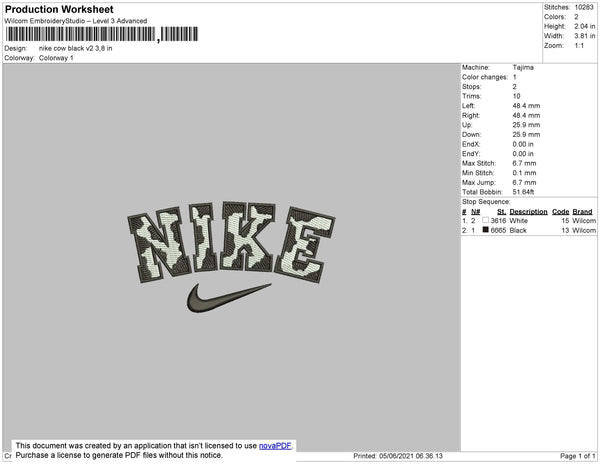
Task: Click the 'Max Stitch:' label
Action: (479, 163)
